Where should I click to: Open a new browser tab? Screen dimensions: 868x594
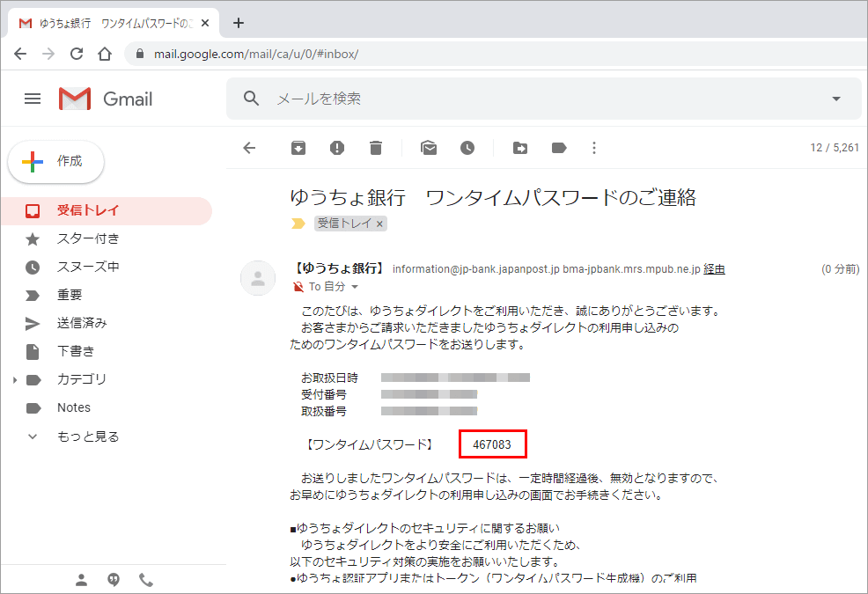[x=238, y=23]
